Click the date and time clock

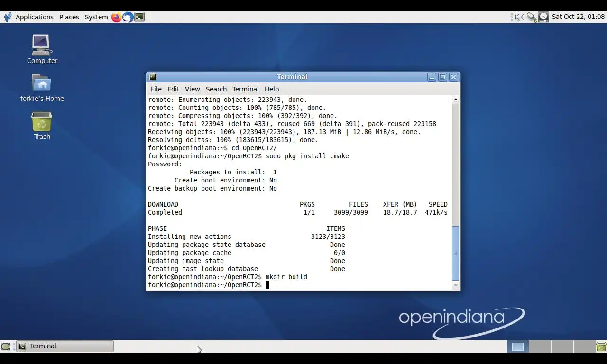(x=578, y=17)
